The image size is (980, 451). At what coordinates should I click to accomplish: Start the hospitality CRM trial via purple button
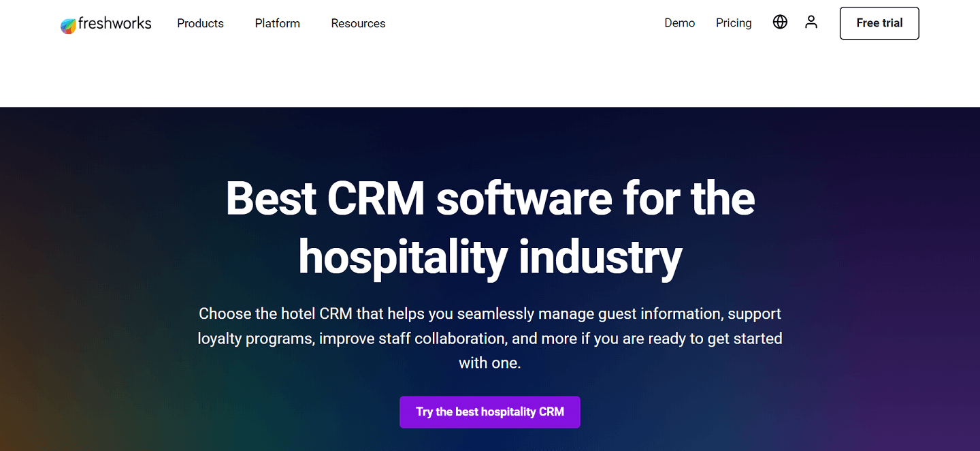click(x=490, y=412)
